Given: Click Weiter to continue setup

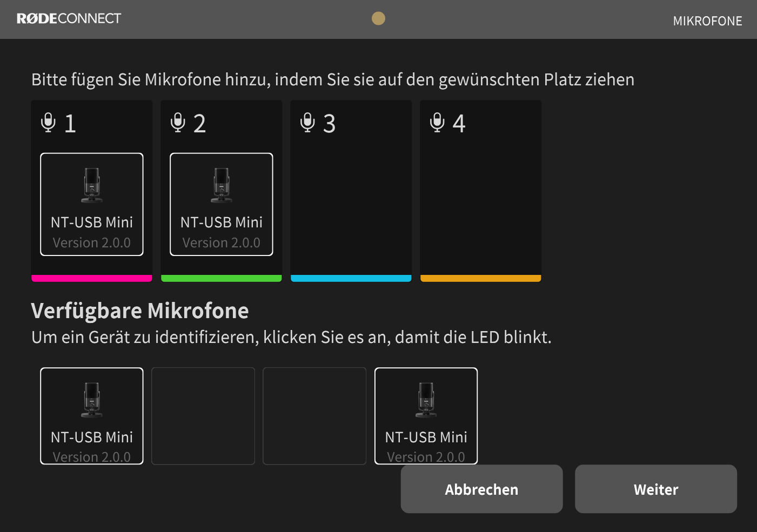Looking at the screenshot, I should tap(655, 489).
